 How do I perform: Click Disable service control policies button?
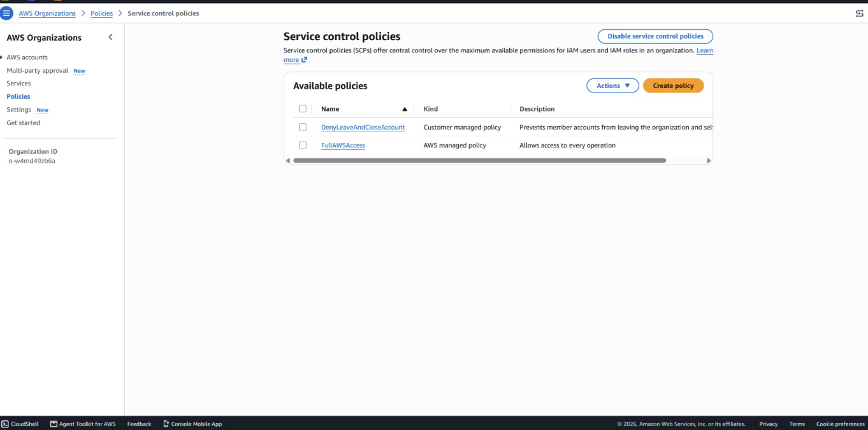(655, 36)
